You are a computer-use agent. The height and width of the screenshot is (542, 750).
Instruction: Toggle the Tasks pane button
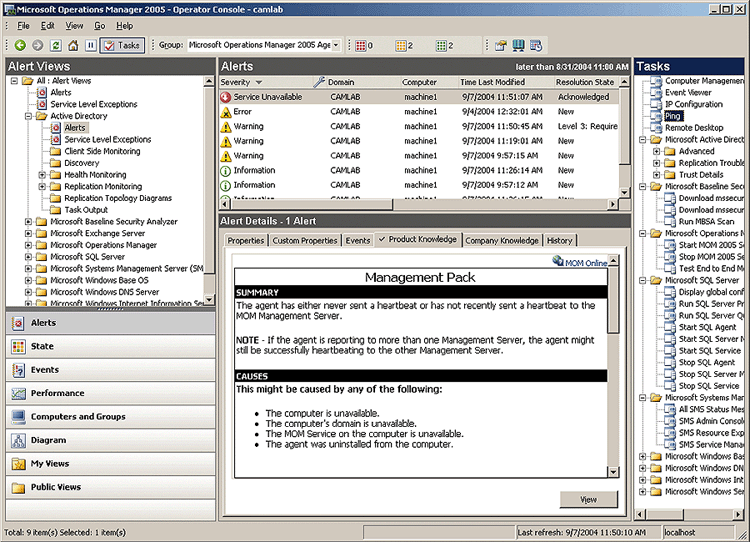[x=122, y=45]
